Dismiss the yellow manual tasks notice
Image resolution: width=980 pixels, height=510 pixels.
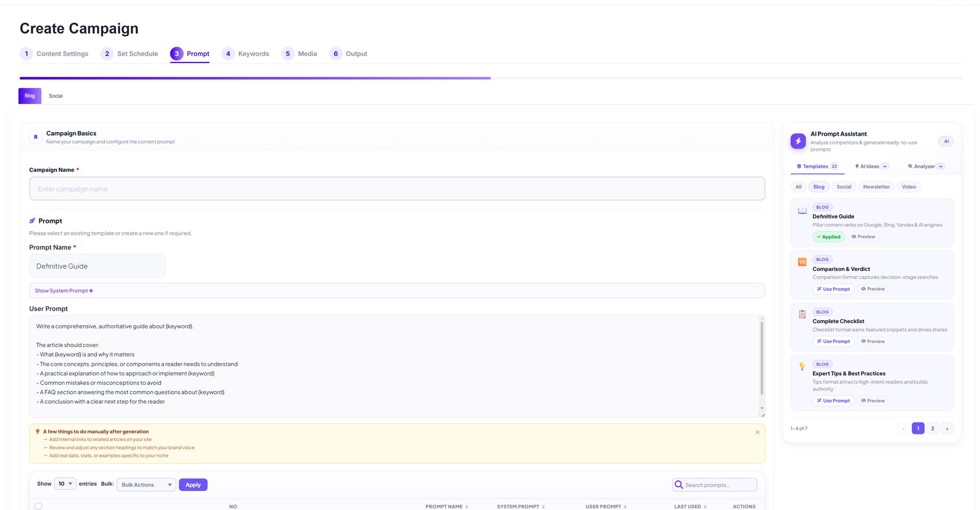point(757,433)
